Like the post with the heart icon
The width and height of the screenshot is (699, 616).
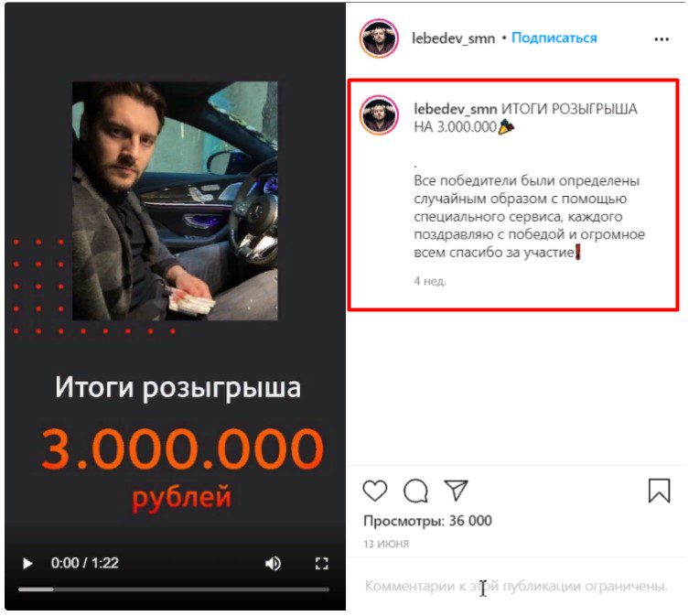pos(375,491)
